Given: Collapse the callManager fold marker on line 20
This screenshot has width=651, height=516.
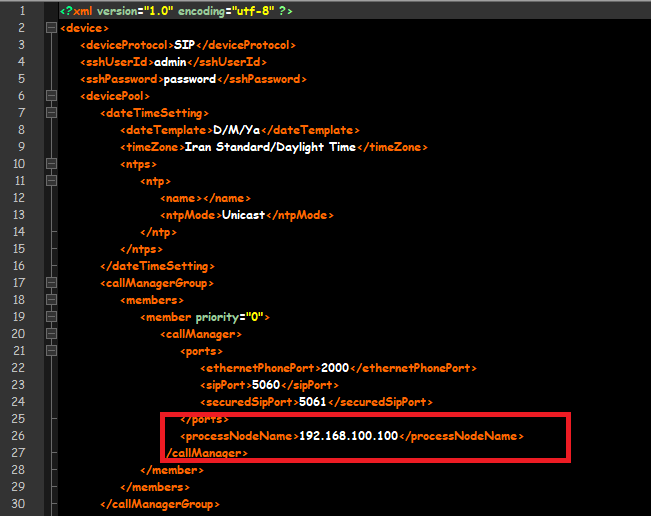Looking at the screenshot, I should pos(50,334).
